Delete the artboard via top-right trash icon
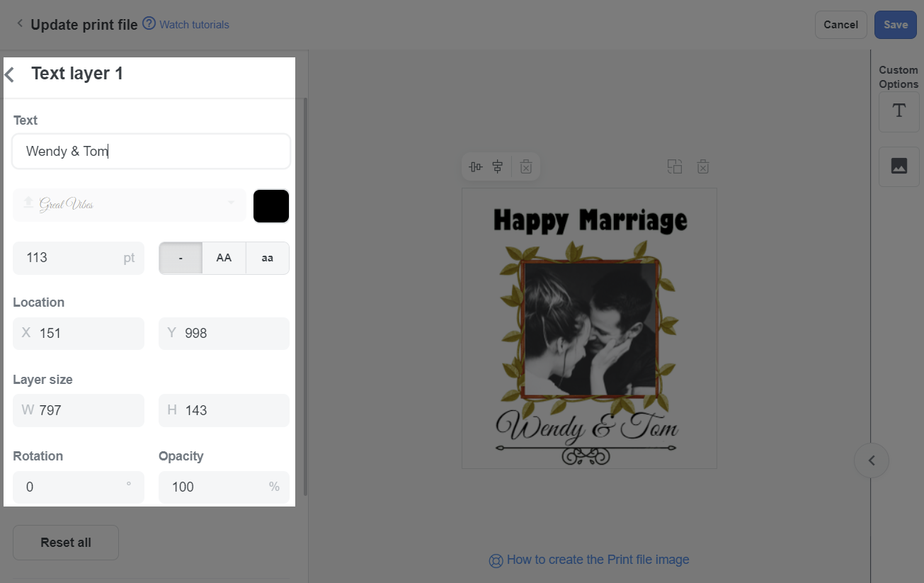 (703, 166)
